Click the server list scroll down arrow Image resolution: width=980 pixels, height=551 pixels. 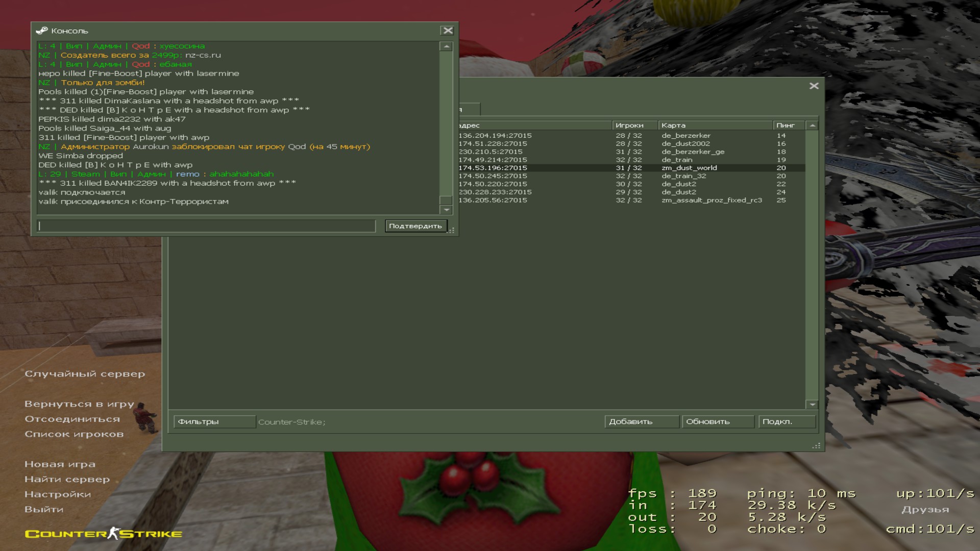pyautogui.click(x=812, y=405)
